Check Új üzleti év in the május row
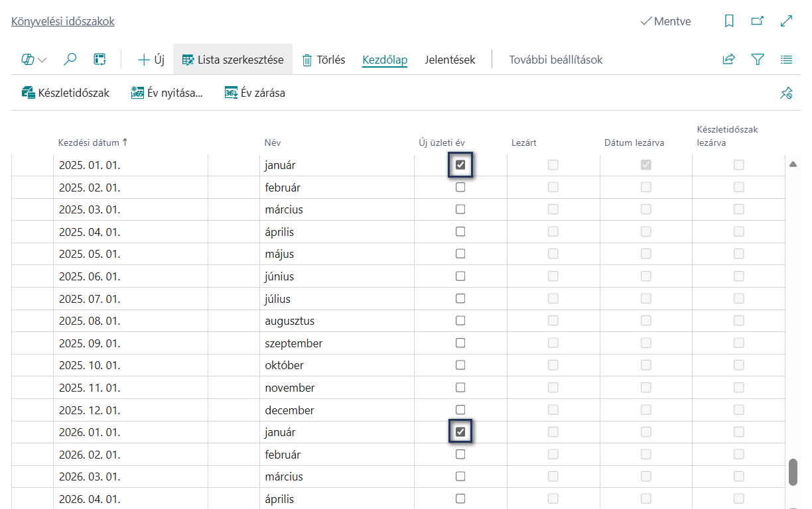This screenshot has width=812, height=509. tap(460, 254)
